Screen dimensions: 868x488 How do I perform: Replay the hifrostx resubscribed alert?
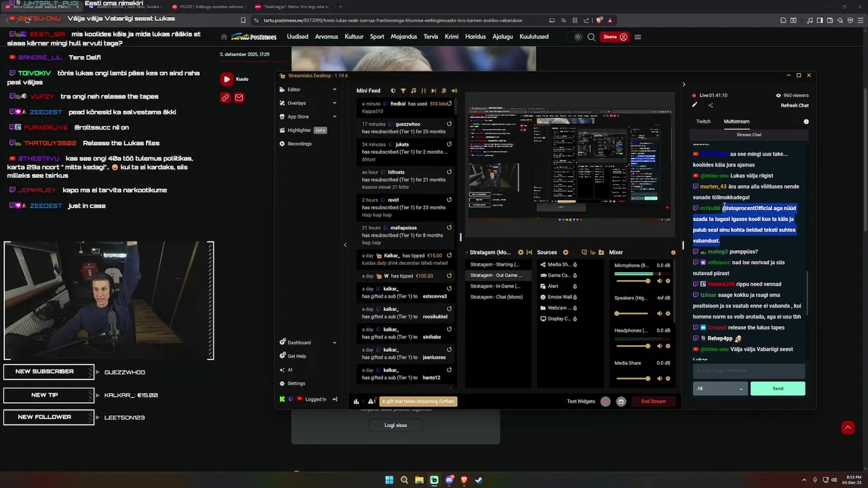[x=449, y=172]
